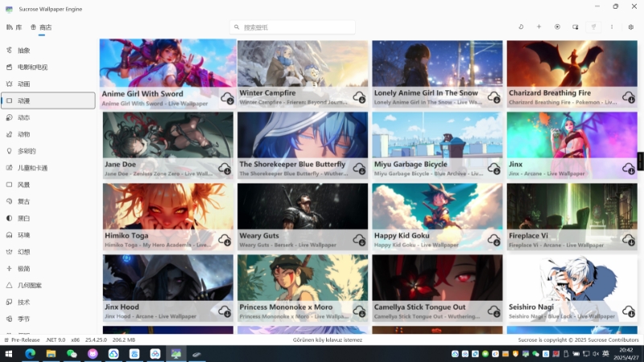Download the Miyu Garbage Bicycle wallpaper
The image size is (644, 362).
pos(494,169)
